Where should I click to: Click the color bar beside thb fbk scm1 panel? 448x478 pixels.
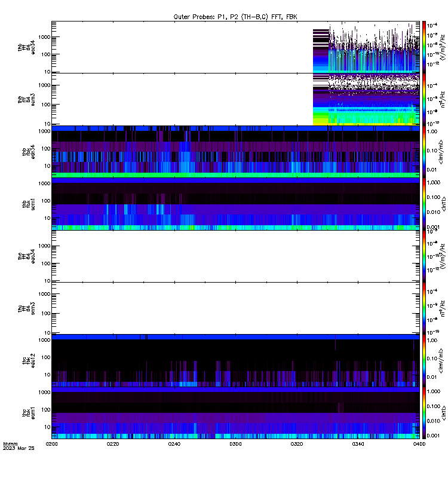(424, 204)
